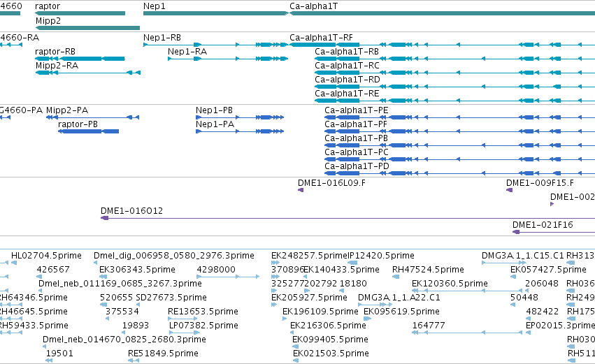Viewport: 595px width, 364px height.
Task: Click the Dmel_neb_011169_0685_3267.3prime label
Action: 120,284
